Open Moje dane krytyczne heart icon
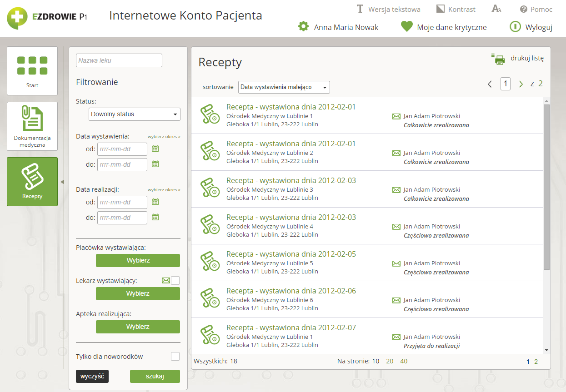Image resolution: width=566 pixels, height=392 pixels. click(x=406, y=27)
